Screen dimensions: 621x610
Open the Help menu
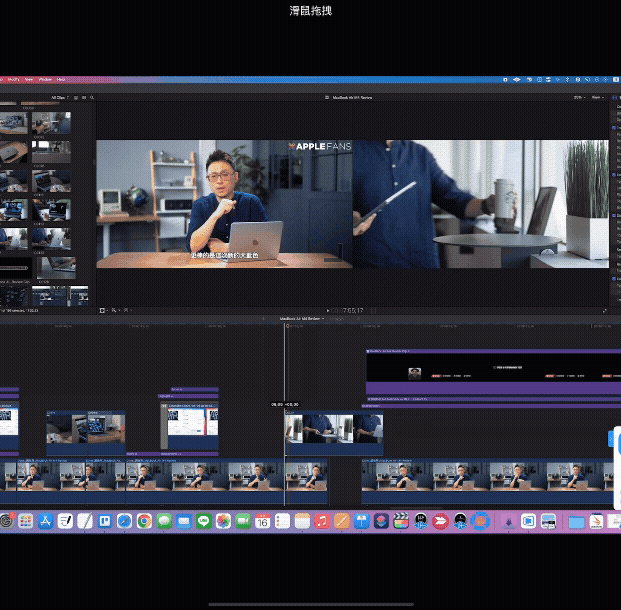61,79
